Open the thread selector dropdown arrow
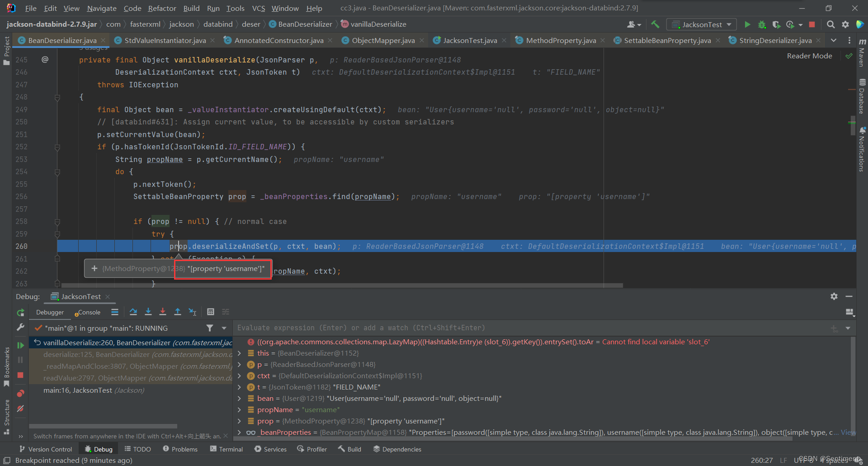Screen dimensions: 868x466 224,328
